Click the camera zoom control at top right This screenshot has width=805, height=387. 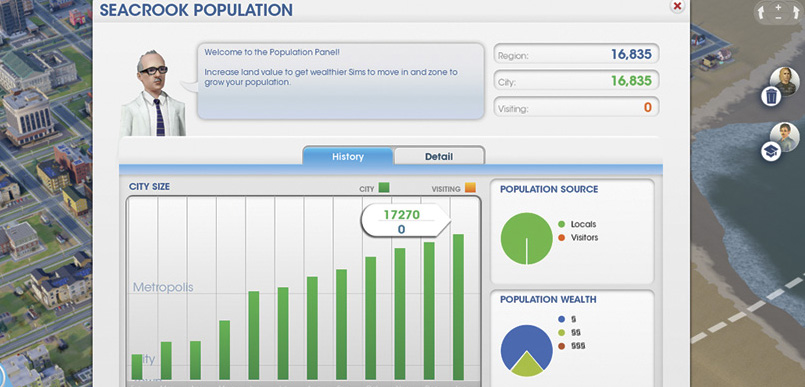pos(779,12)
